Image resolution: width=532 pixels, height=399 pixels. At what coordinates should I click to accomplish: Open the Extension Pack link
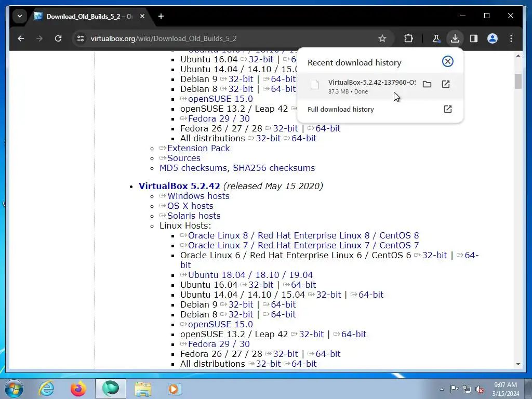tap(198, 148)
